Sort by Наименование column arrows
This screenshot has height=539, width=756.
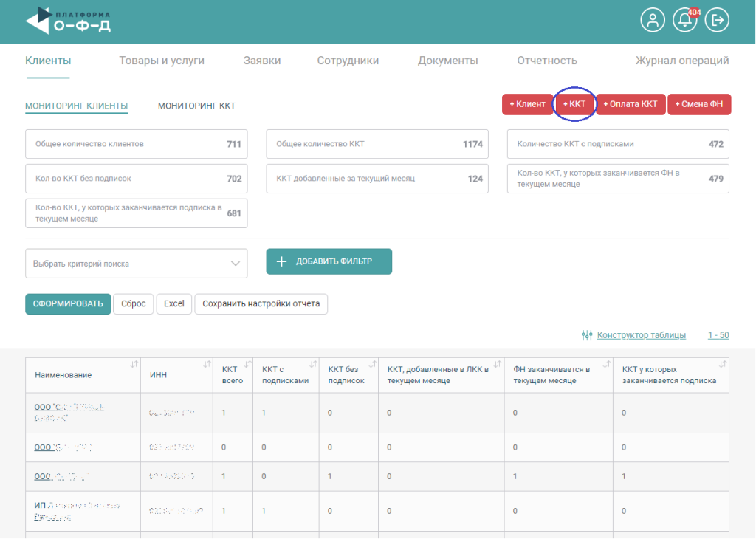[x=134, y=364]
